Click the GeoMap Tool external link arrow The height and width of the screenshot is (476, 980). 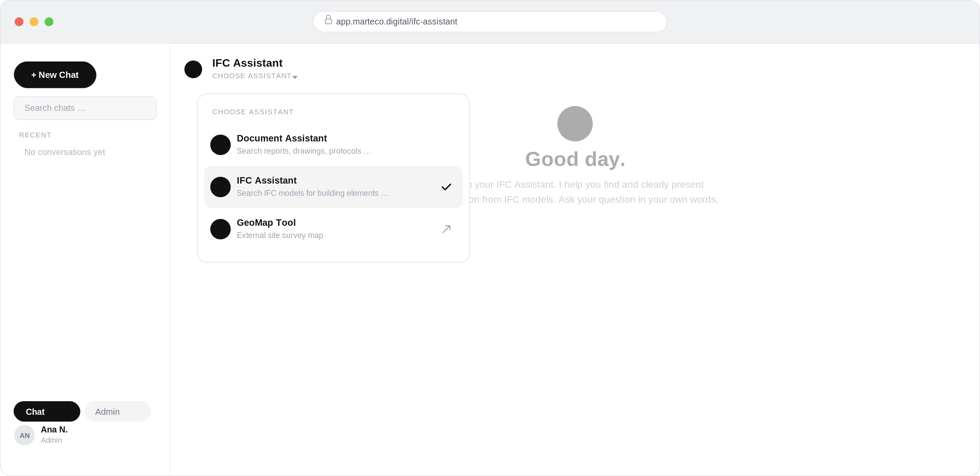(x=446, y=229)
